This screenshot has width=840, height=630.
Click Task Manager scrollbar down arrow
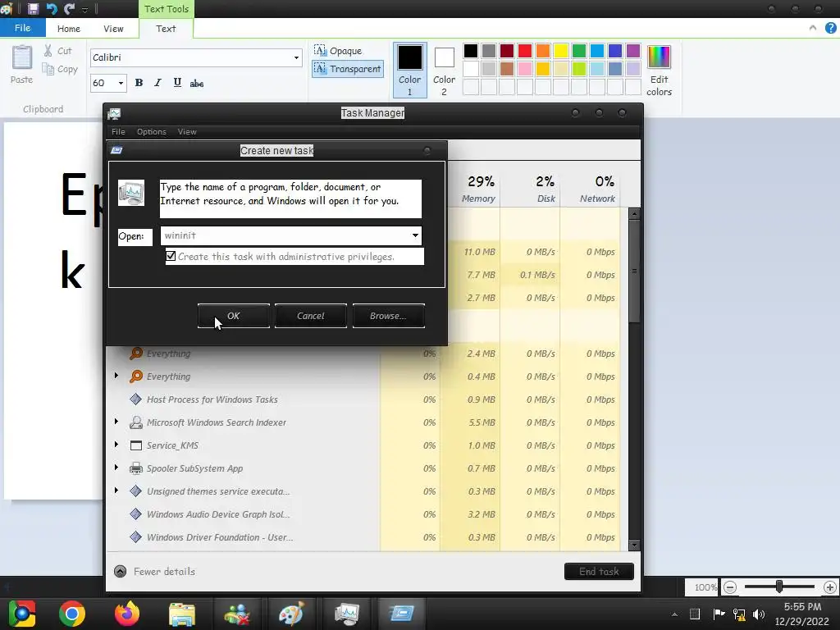(x=634, y=546)
